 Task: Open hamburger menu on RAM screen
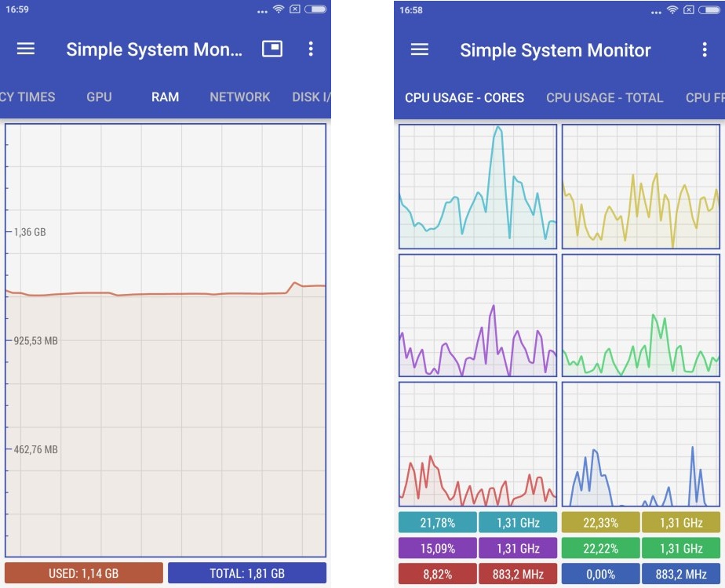26,49
